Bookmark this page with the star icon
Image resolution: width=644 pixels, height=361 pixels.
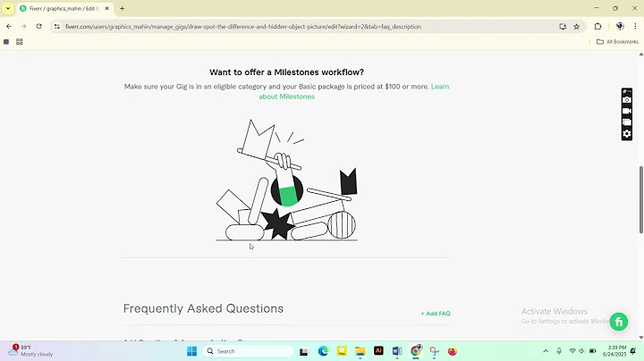click(577, 27)
